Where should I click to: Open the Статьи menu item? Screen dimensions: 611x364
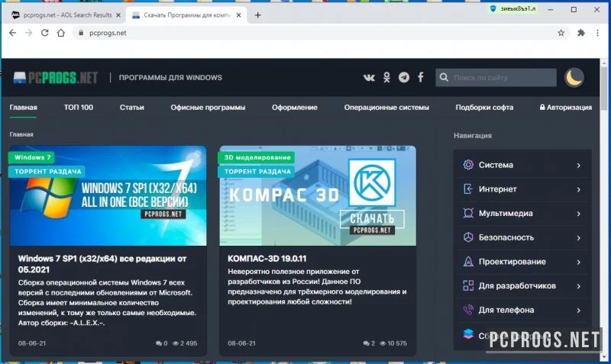131,108
